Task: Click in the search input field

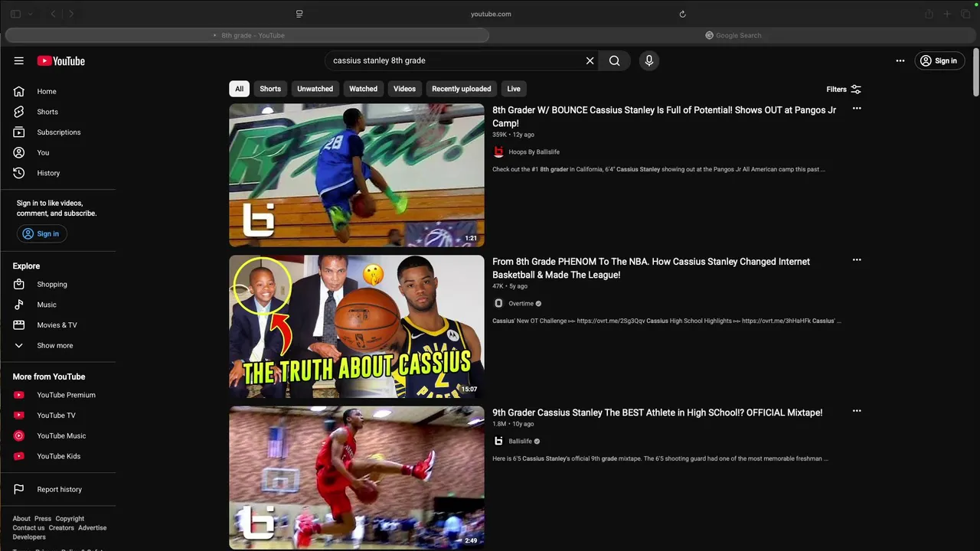Action: [456, 60]
